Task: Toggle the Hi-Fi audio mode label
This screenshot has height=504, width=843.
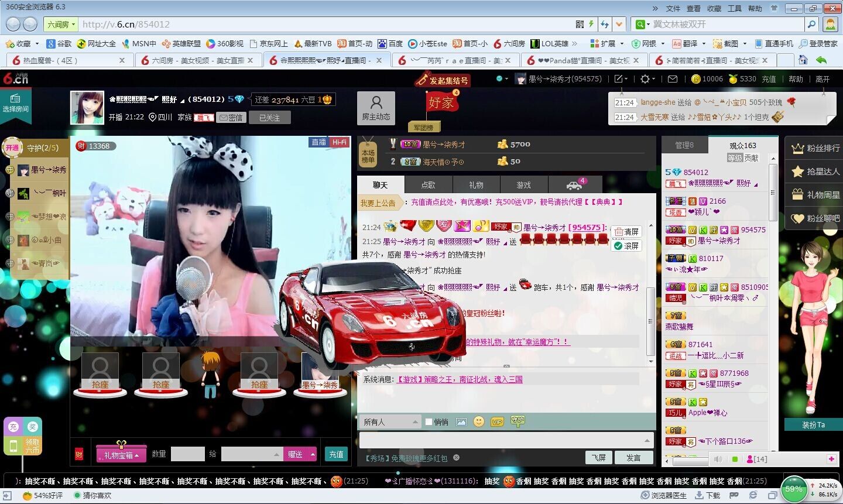Action: 339,142
